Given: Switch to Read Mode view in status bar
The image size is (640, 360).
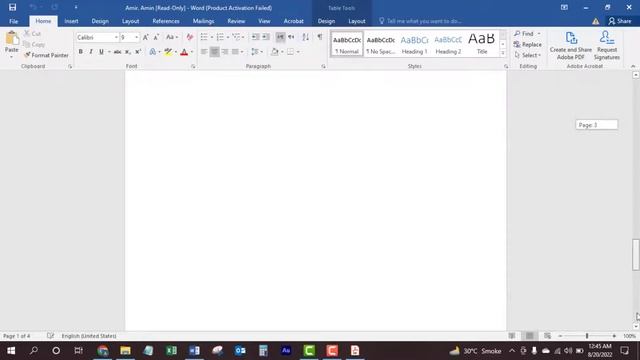Looking at the screenshot, I should point(511,336).
